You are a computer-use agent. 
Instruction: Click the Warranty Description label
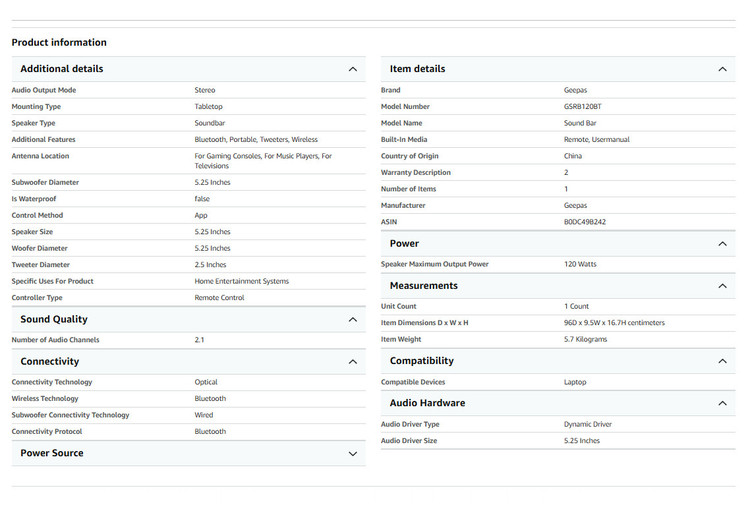416,172
